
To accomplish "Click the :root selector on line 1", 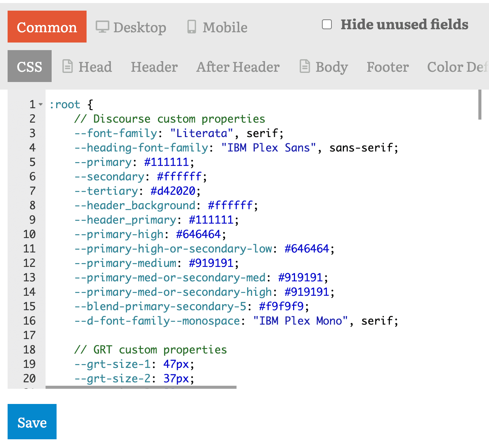I will (65, 104).
